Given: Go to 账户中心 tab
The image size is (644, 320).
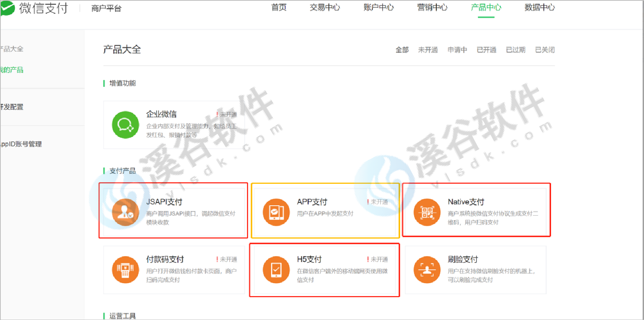Looking at the screenshot, I should click(x=378, y=8).
